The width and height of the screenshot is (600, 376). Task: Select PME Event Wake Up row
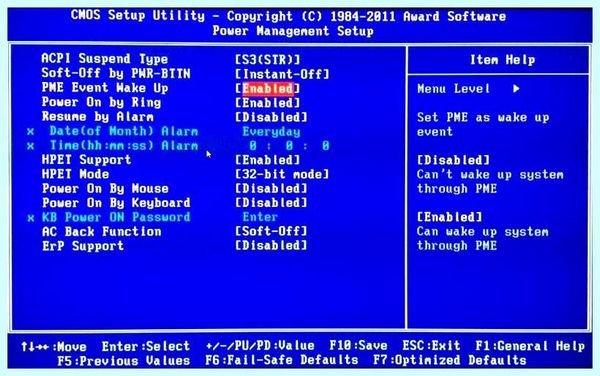point(170,88)
